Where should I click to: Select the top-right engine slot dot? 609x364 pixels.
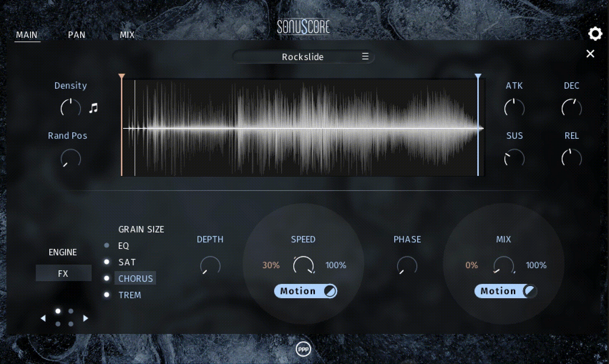click(71, 311)
